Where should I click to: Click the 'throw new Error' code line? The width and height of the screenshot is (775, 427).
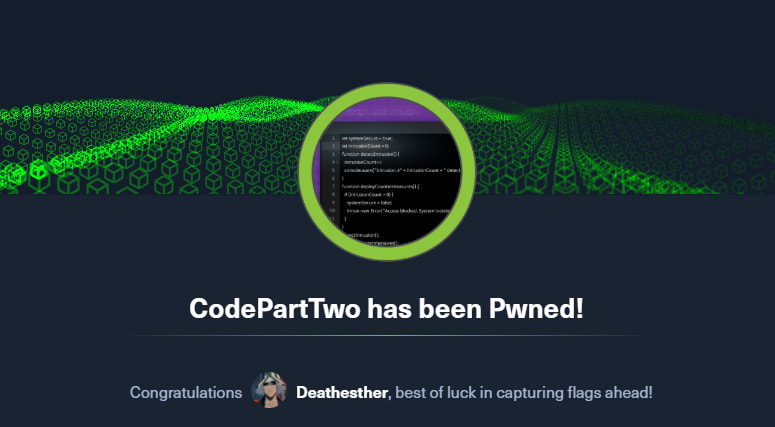398,211
